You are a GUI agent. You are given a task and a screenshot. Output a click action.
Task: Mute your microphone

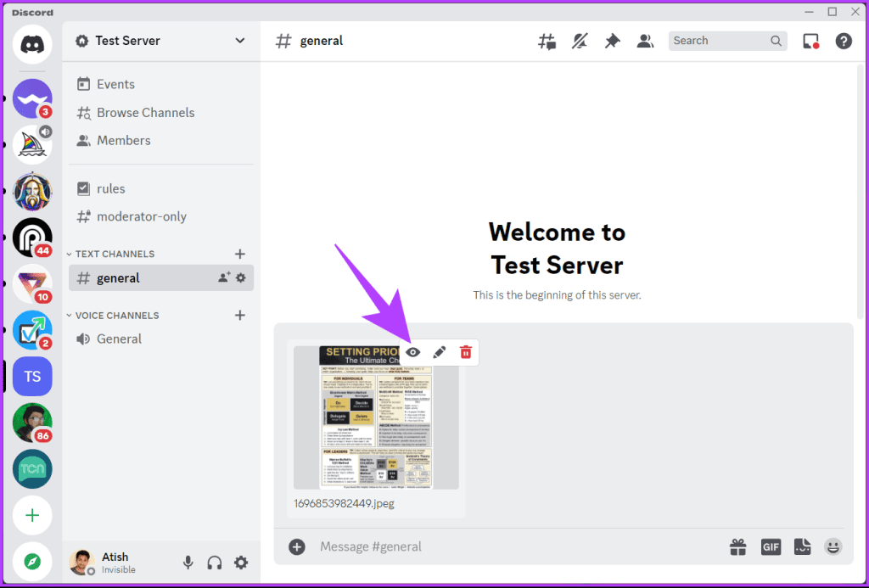coord(188,562)
